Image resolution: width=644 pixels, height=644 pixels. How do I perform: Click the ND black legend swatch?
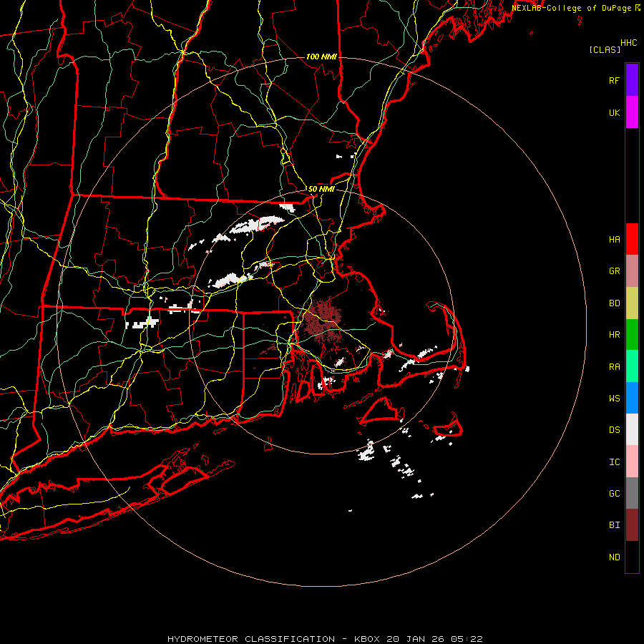point(632,557)
